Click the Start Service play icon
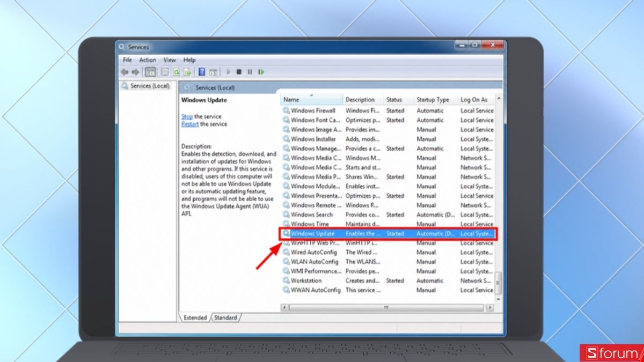This screenshot has width=644, height=362. [x=229, y=72]
